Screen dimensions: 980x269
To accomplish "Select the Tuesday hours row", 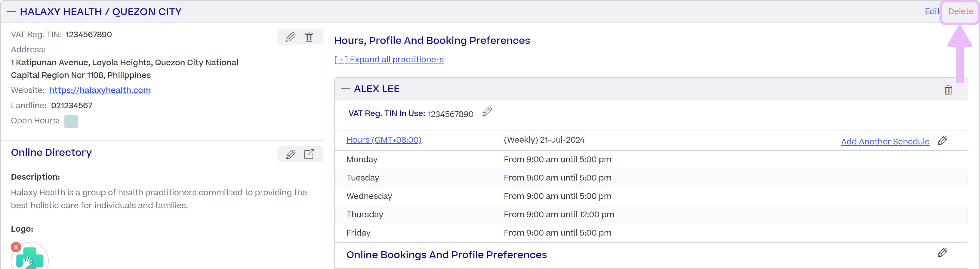I will [651, 178].
